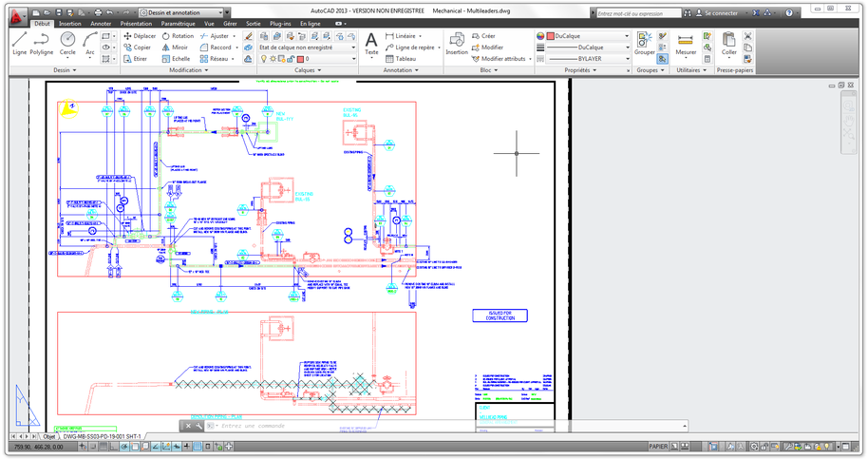Click the Grouper tool icon
The image size is (868, 459).
point(645,41)
